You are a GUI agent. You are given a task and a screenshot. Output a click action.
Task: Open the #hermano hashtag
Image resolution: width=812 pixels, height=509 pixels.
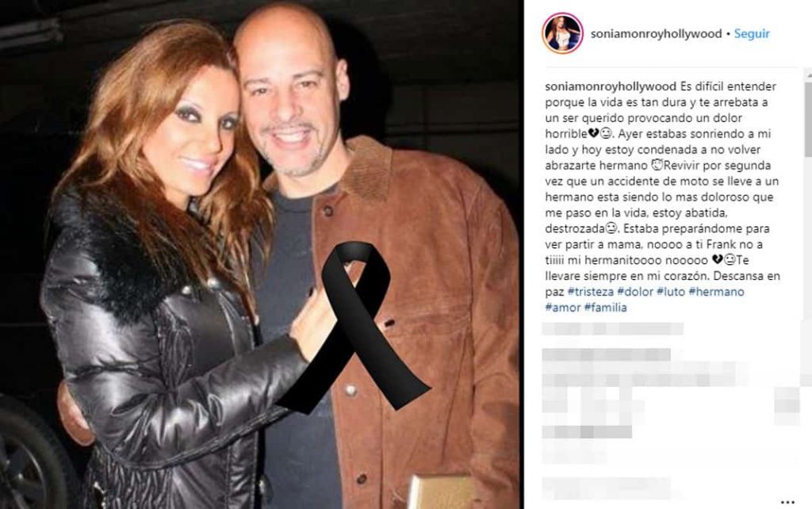click(716, 292)
